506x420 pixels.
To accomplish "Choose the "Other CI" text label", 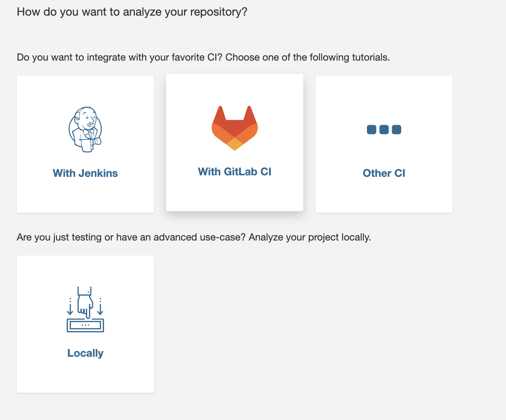I will pyautogui.click(x=384, y=173).
